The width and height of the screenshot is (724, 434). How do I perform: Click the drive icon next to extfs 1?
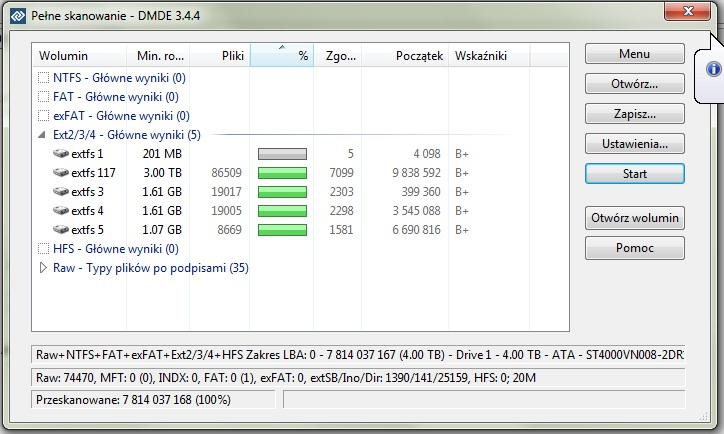pyautogui.click(x=60, y=153)
